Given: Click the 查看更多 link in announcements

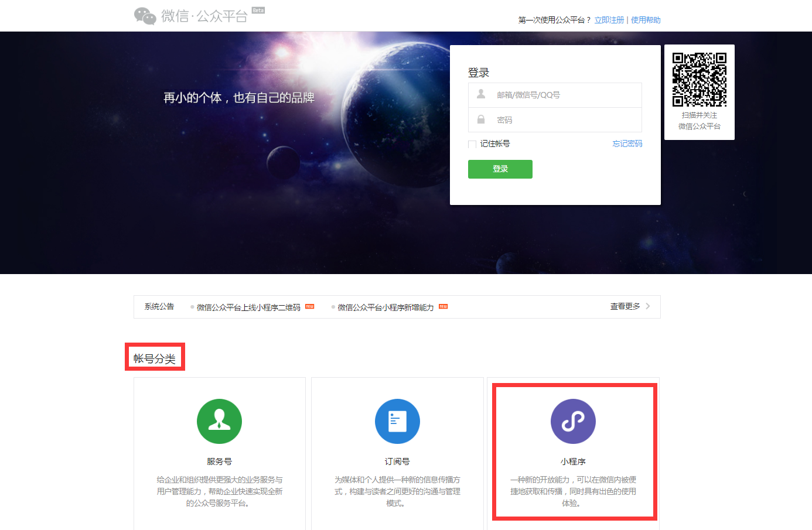Looking at the screenshot, I should 625,306.
